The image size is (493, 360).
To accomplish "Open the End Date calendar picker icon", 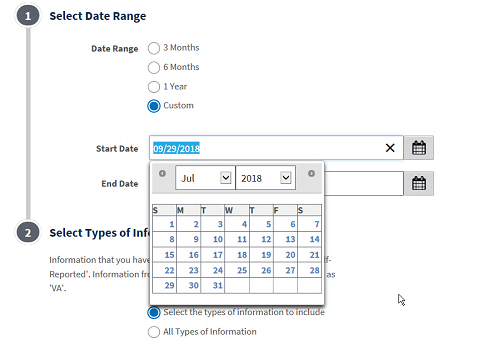I will 419,183.
